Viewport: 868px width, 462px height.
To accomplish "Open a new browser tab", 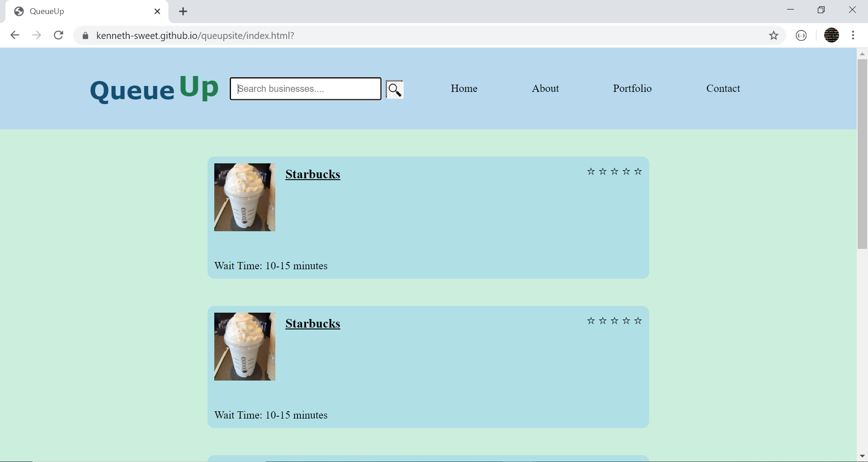I will pos(183,11).
